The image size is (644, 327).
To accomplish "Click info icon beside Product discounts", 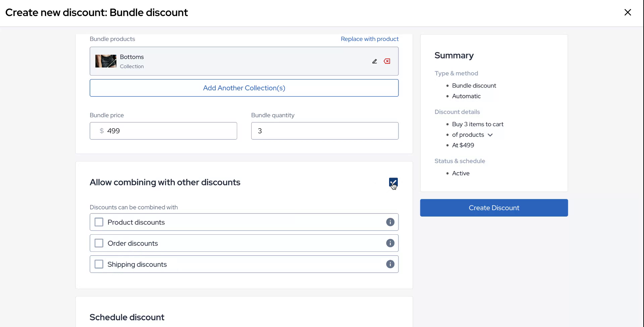I will point(390,222).
